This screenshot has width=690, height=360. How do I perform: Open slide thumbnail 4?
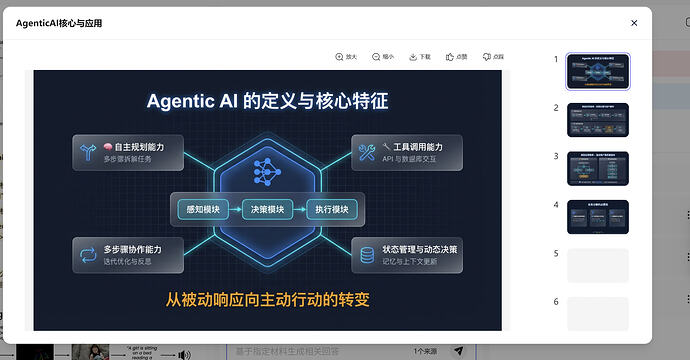[x=598, y=217]
